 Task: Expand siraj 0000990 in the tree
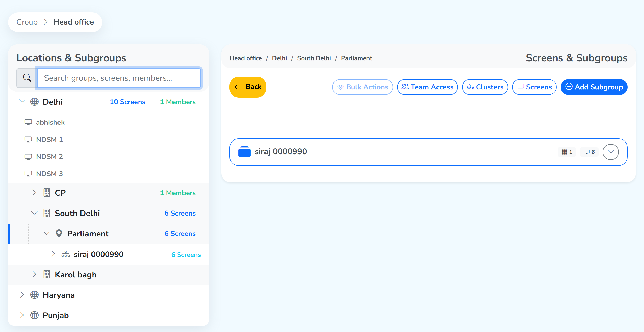[x=53, y=254]
